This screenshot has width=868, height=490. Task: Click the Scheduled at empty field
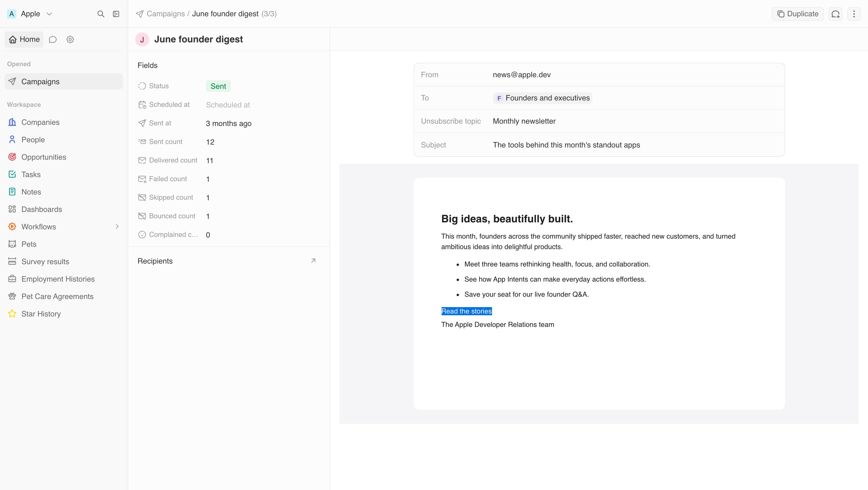[228, 105]
